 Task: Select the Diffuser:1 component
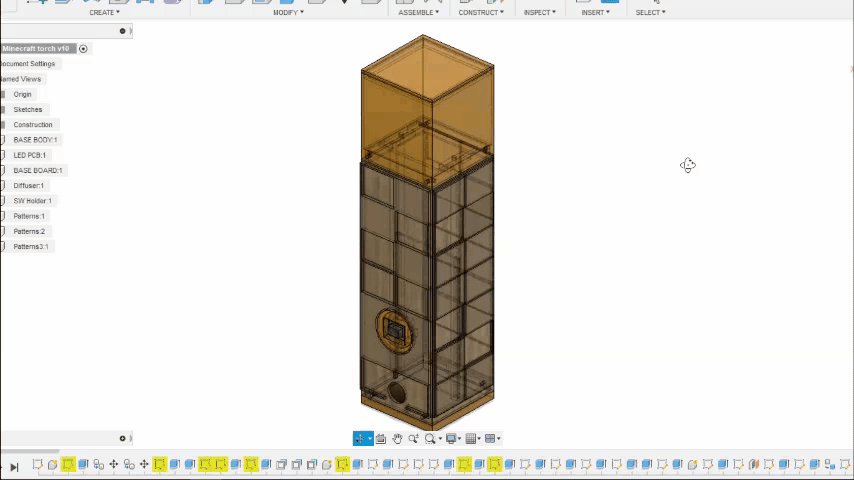[29, 186]
